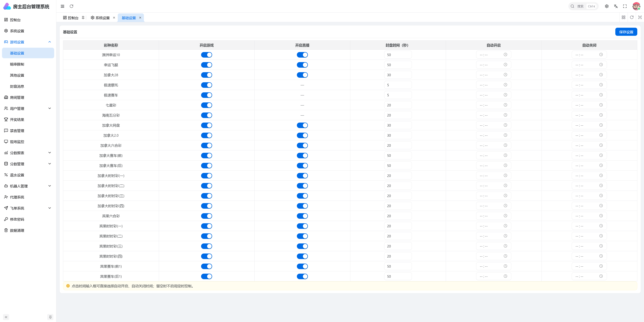Viewport: 644px width, 322px height.
Task: Enter fullscreen mode via top-right icon
Action: tap(625, 6)
